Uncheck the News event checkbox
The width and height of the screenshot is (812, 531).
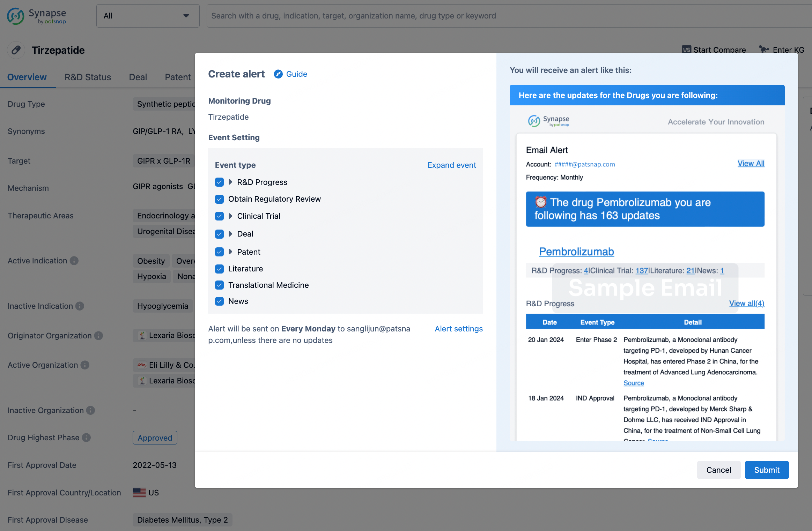click(x=219, y=301)
